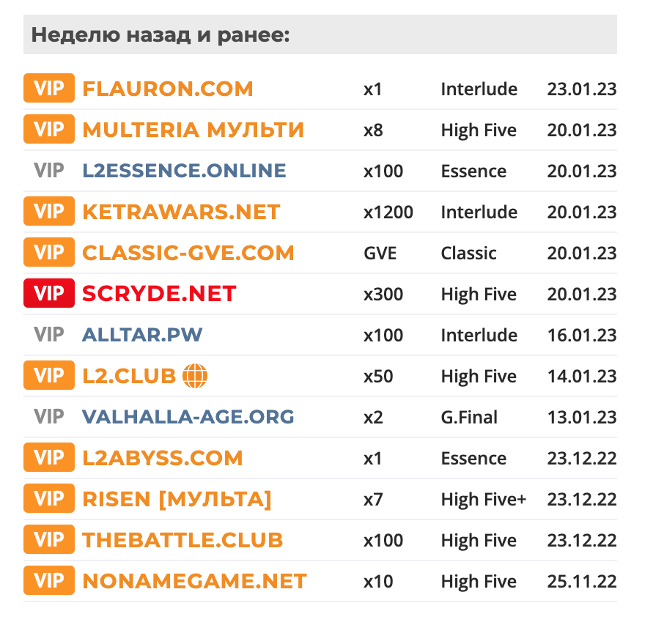This screenshot has height=644, width=664.
Task: Click the VIP badge beside L2ABYSS.COM
Action: [49, 457]
